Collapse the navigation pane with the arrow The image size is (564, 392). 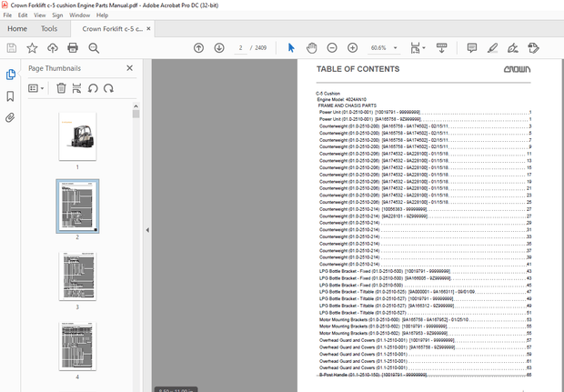pyautogui.click(x=147, y=230)
